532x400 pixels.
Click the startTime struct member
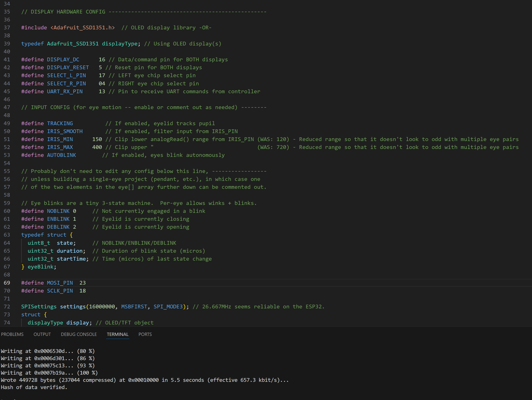click(71, 259)
